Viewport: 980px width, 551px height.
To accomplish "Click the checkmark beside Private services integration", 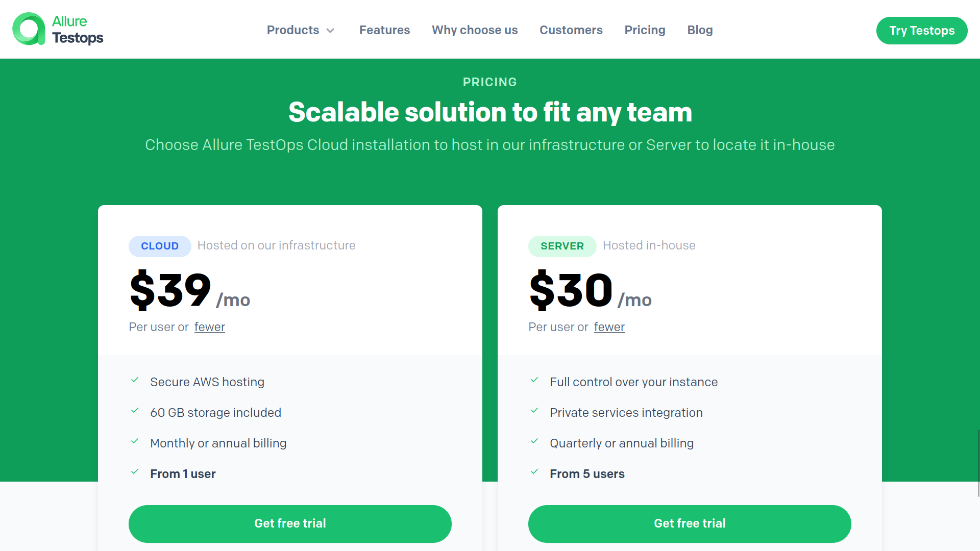I will (x=535, y=411).
